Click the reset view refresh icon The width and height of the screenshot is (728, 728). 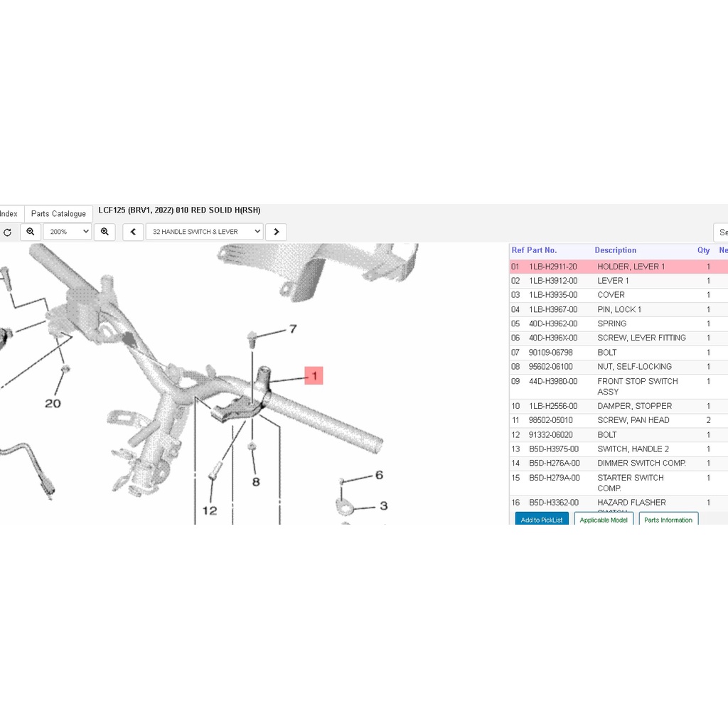[x=7, y=232]
